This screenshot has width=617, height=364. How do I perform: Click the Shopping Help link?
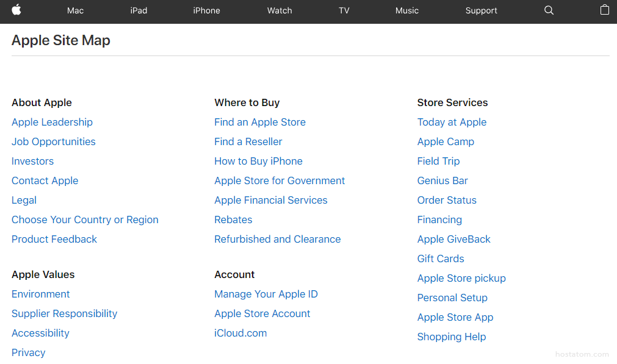[452, 337]
